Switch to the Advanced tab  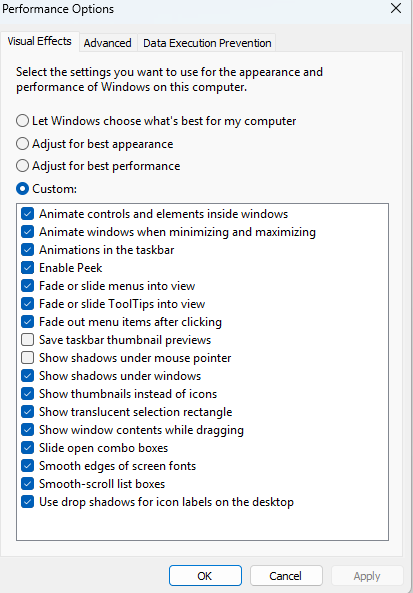(107, 43)
